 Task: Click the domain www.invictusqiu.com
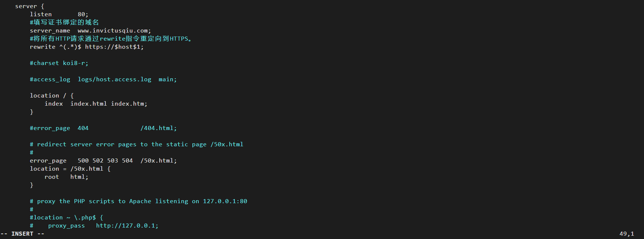pos(114,31)
